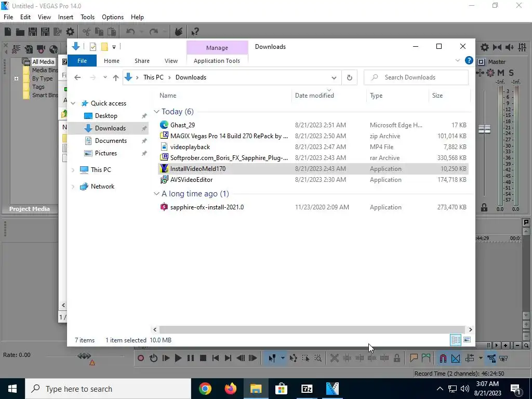Open Application Tools tab
Screen dimensions: 532x399
tap(217, 61)
